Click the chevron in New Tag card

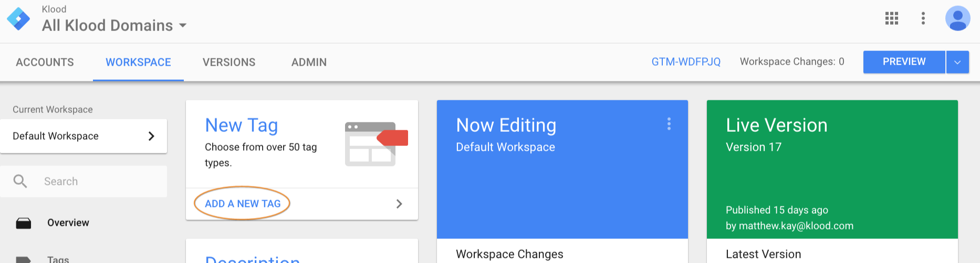399,204
